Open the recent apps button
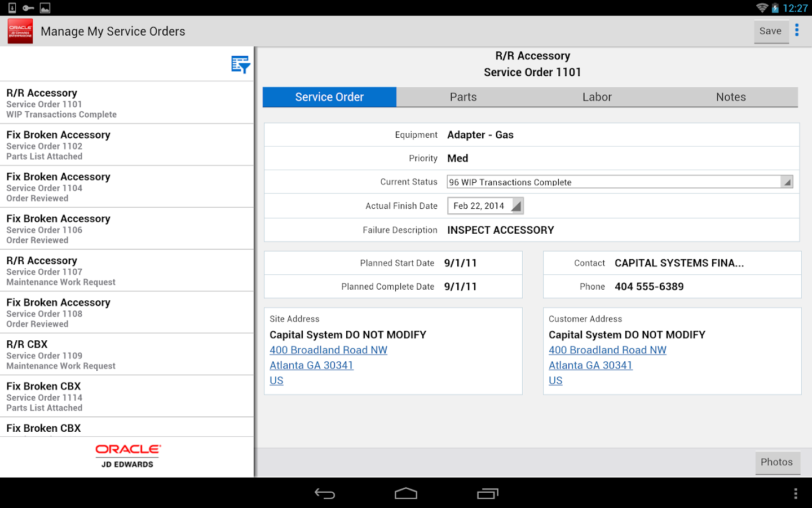The image size is (812, 508). point(488,494)
